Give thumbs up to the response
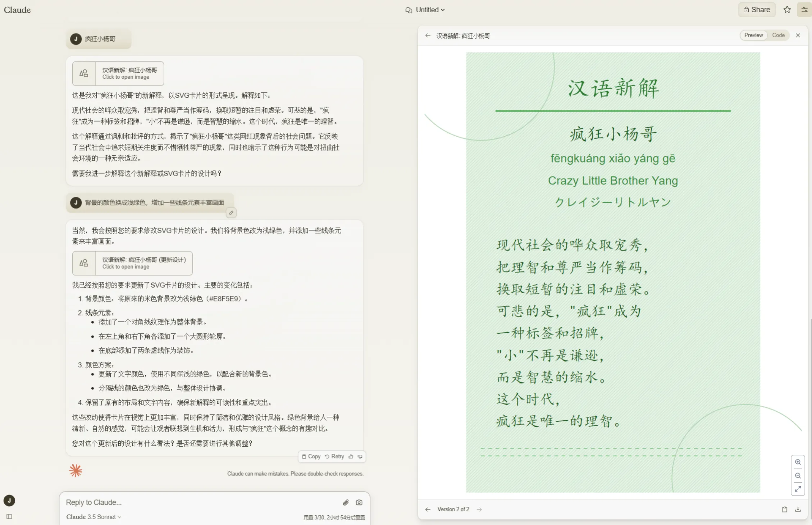The height and width of the screenshot is (525, 812). [351, 456]
